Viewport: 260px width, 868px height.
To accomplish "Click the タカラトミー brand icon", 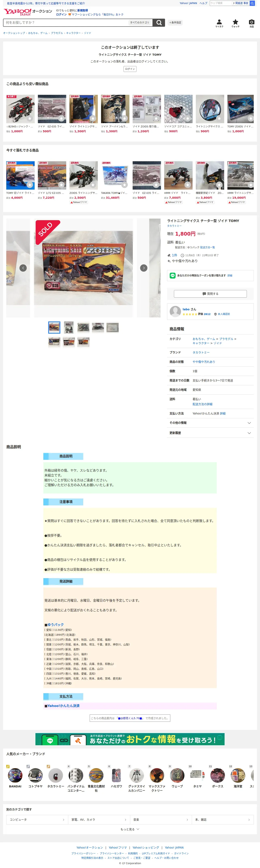I will 55,775.
